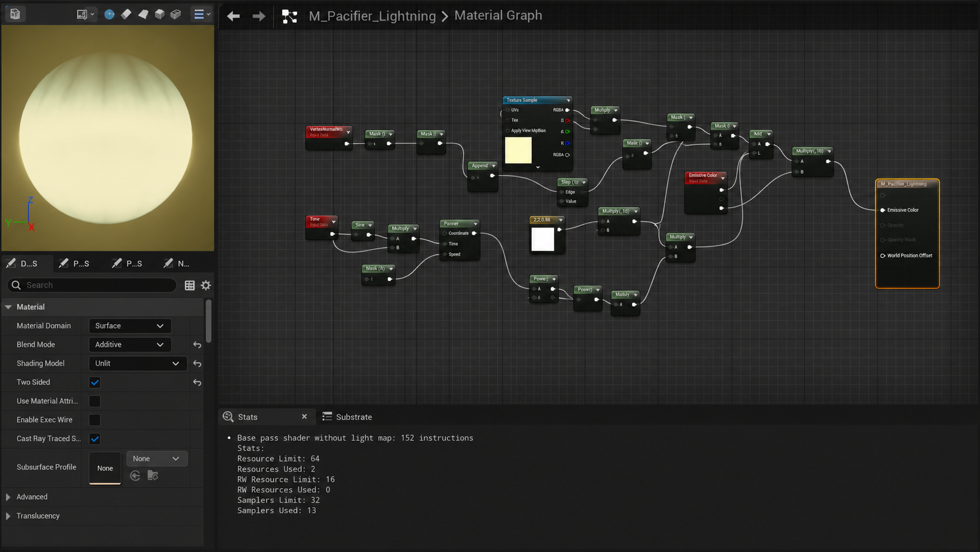980x552 pixels.
Task: Click the Emissive Color output pin
Action: pyautogui.click(x=883, y=210)
